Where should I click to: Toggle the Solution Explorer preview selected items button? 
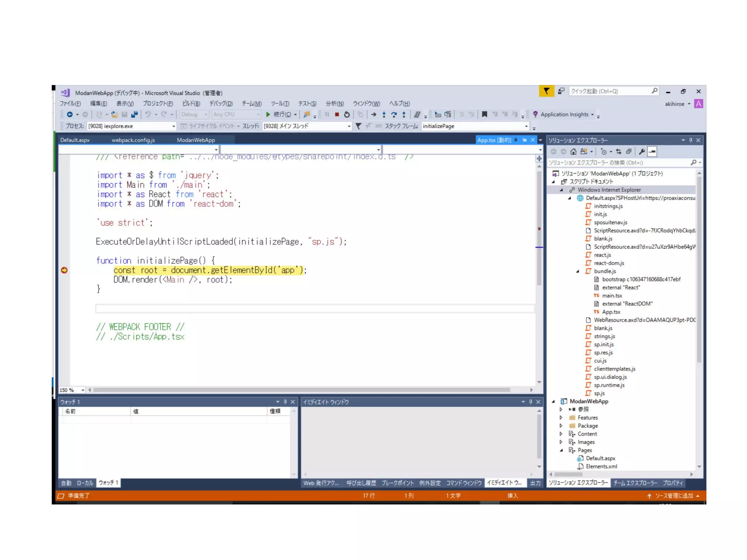pos(653,152)
